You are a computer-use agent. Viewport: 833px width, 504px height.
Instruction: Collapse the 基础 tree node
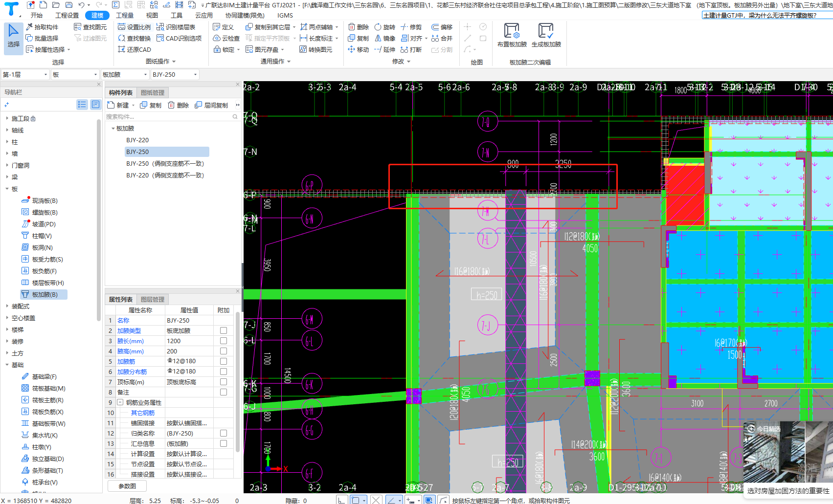[x=7, y=365]
